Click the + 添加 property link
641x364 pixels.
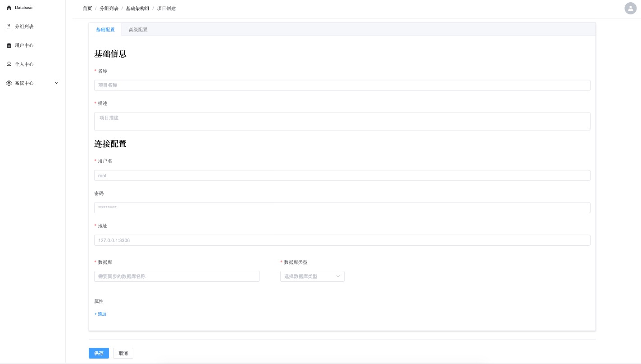coord(100,314)
